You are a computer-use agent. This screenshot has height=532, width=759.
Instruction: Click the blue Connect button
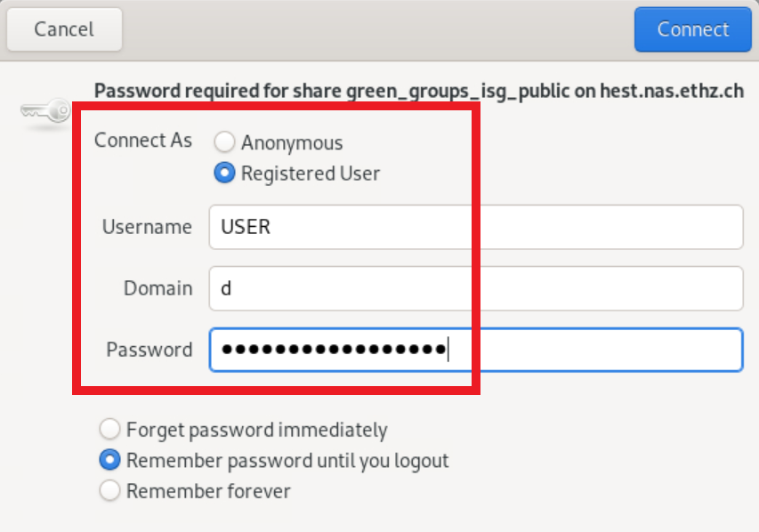coord(692,29)
